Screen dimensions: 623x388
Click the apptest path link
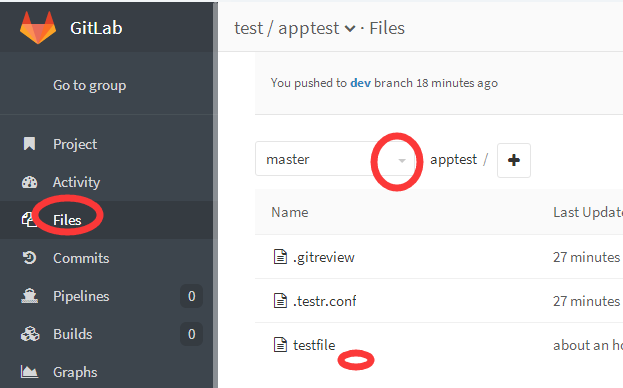pyautogui.click(x=453, y=160)
